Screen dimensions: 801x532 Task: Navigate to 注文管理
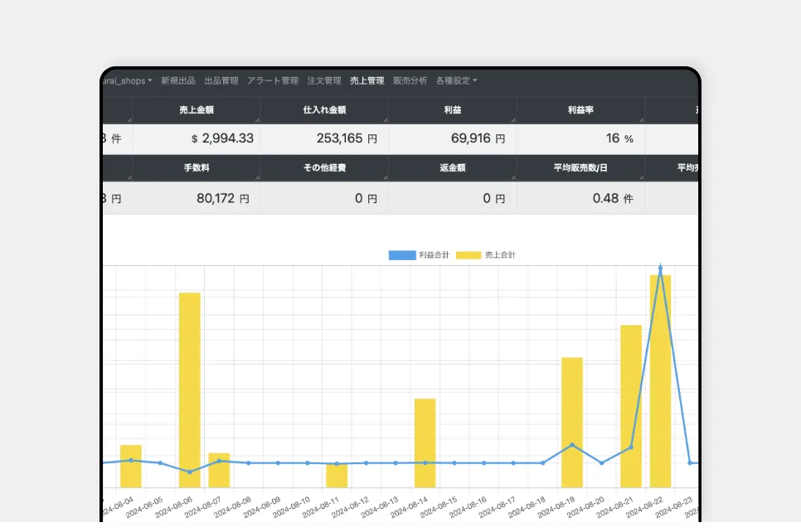click(324, 80)
